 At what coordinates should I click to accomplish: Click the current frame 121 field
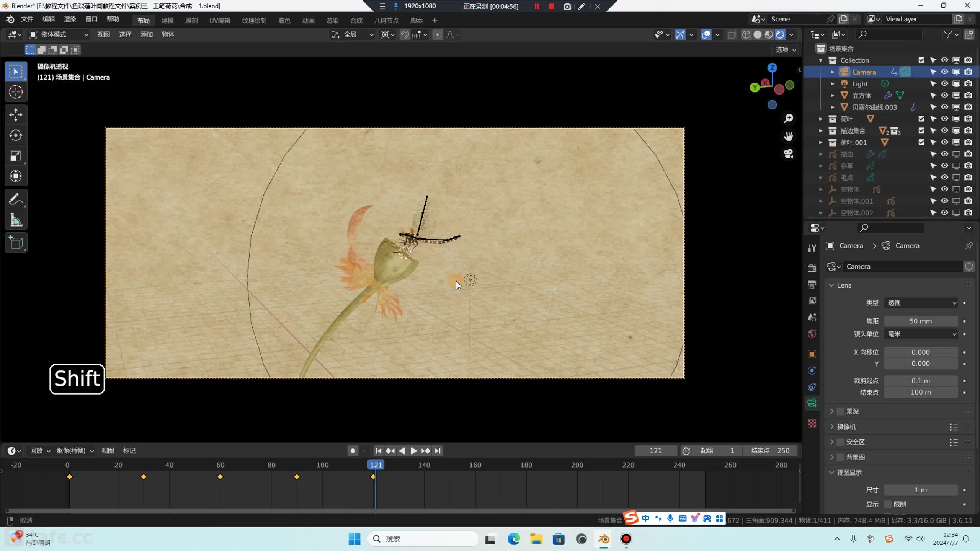click(x=656, y=451)
